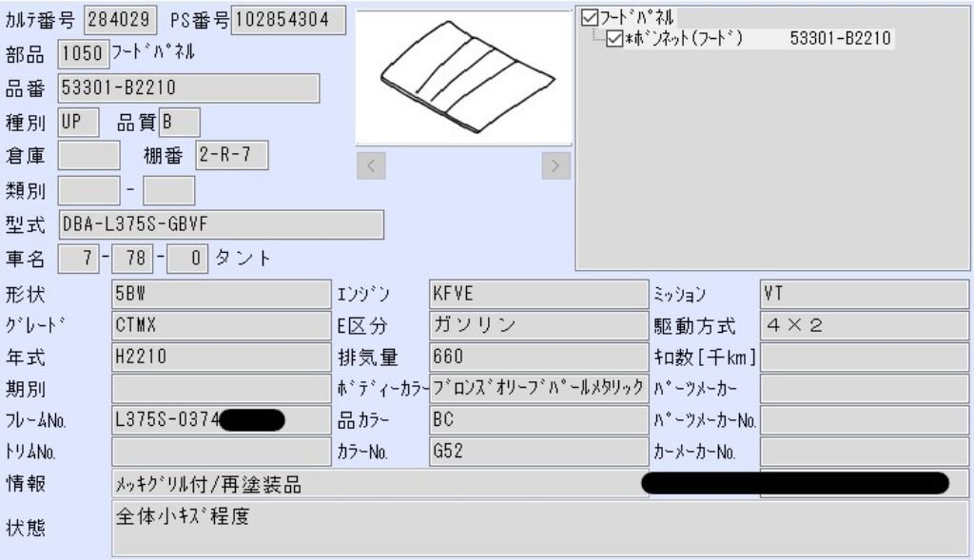Image resolution: width=974 pixels, height=560 pixels.
Task: Click the 型式 field DBA-L375S-GBVF
Action: (221, 224)
